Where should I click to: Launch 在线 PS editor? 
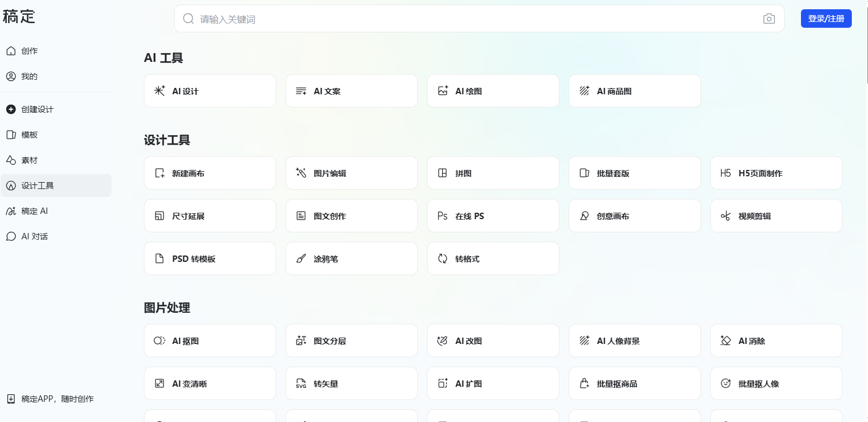click(x=492, y=216)
